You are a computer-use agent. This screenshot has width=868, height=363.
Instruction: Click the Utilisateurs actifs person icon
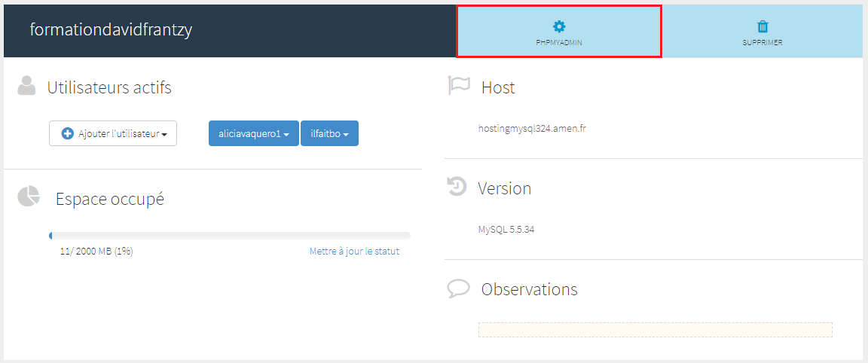coord(26,87)
